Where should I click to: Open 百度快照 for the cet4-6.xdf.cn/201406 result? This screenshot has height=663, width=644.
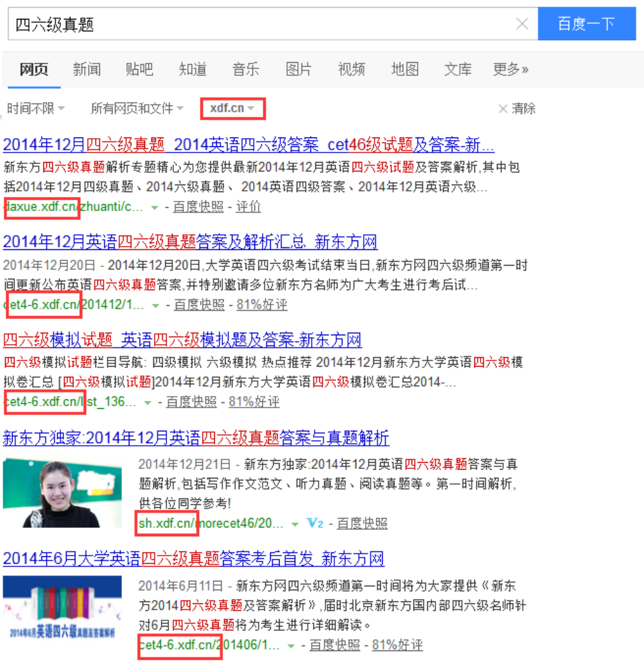(335, 645)
